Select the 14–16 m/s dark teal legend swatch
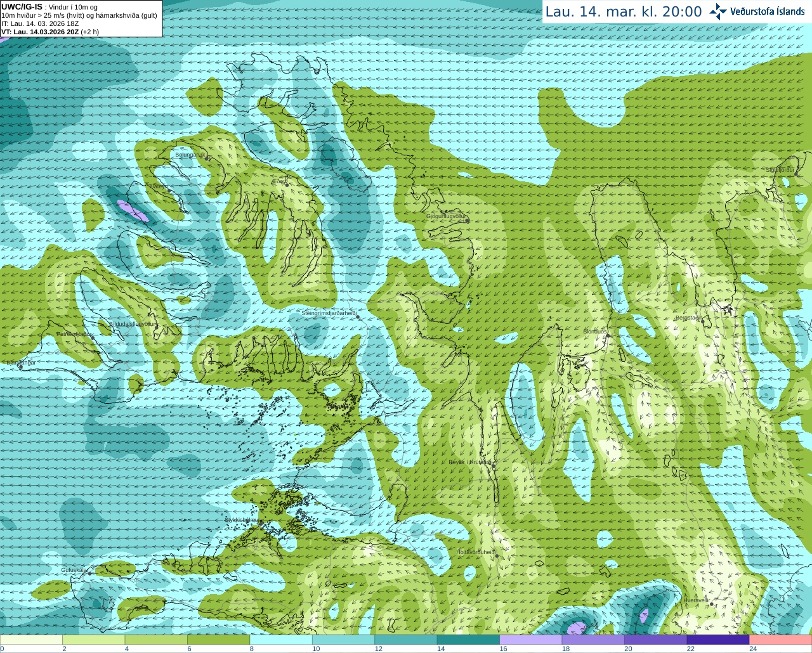The height and width of the screenshot is (653, 812). click(x=469, y=640)
